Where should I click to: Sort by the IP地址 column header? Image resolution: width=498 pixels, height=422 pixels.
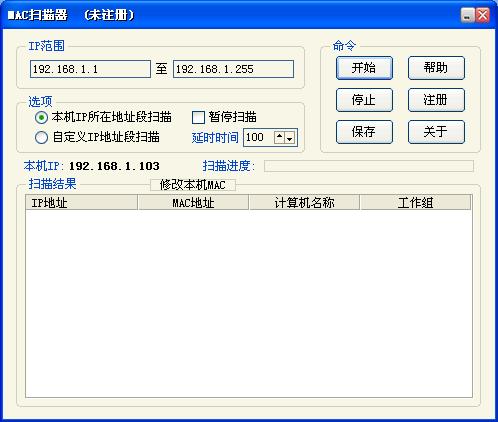click(82, 203)
